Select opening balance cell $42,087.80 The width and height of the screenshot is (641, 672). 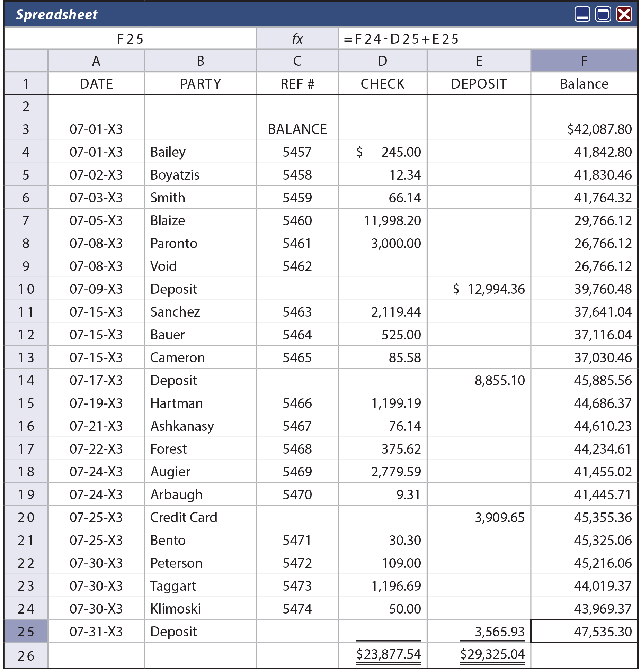pyautogui.click(x=584, y=129)
